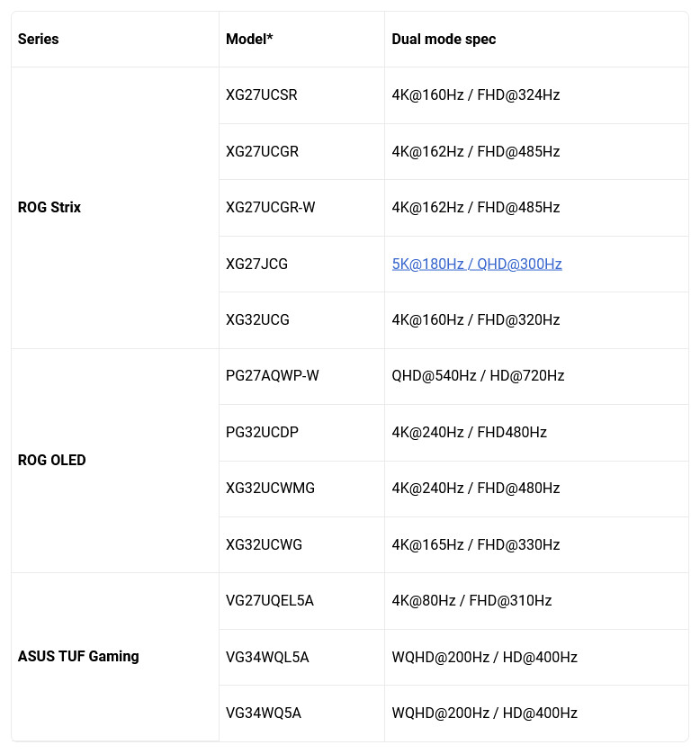Click model PG27AQWP-W

(x=273, y=376)
